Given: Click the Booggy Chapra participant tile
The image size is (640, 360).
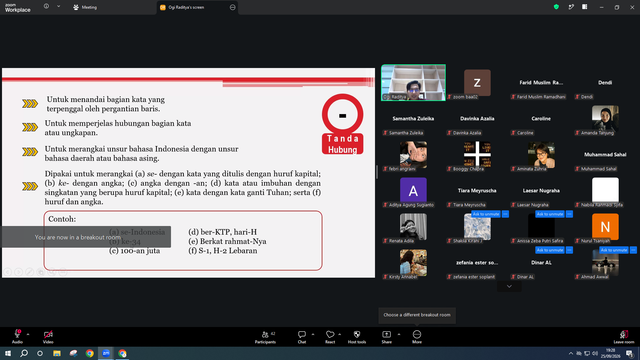Looking at the screenshot, I should click(477, 154).
